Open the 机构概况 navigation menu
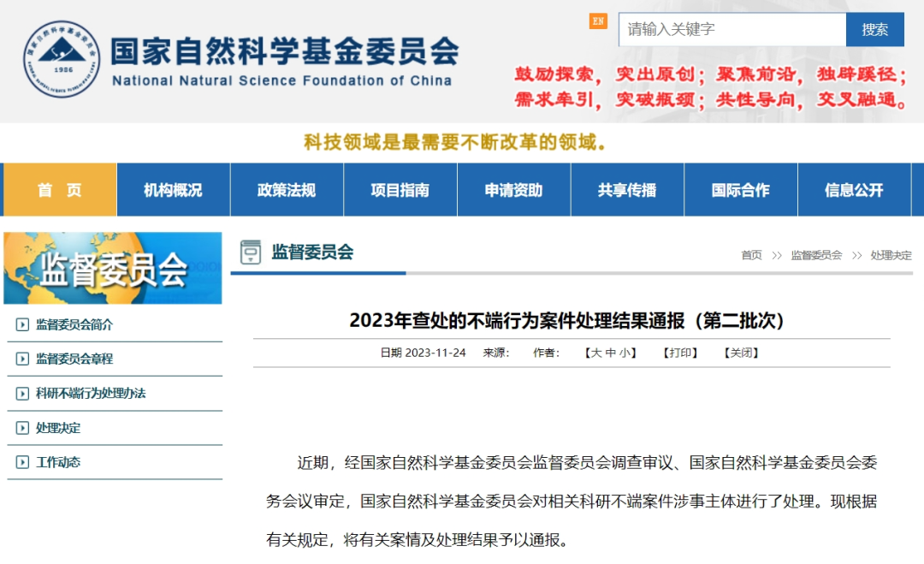 coord(173,190)
